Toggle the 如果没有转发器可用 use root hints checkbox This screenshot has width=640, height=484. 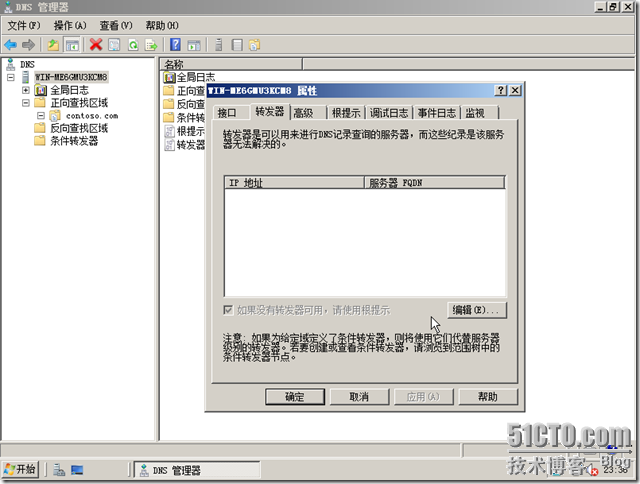click(228, 310)
